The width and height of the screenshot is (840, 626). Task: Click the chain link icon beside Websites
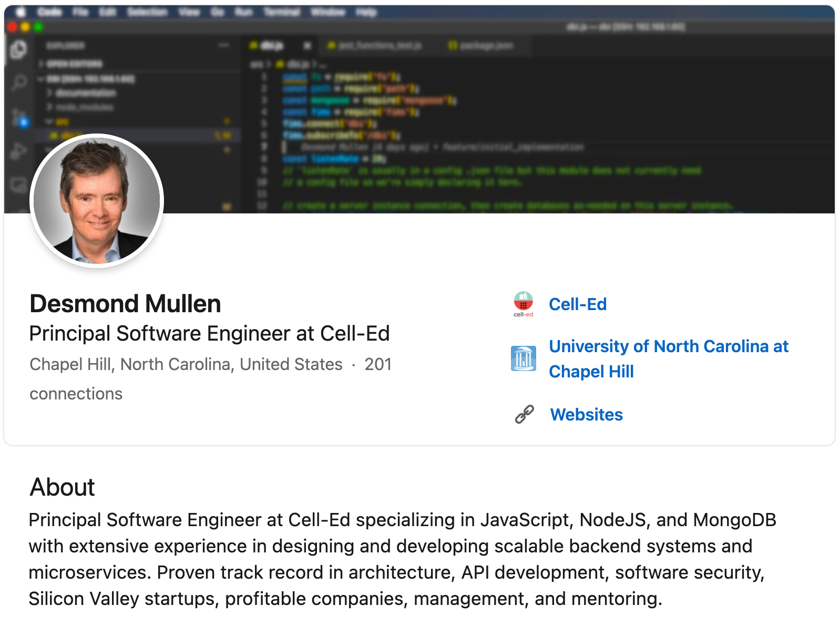click(525, 414)
